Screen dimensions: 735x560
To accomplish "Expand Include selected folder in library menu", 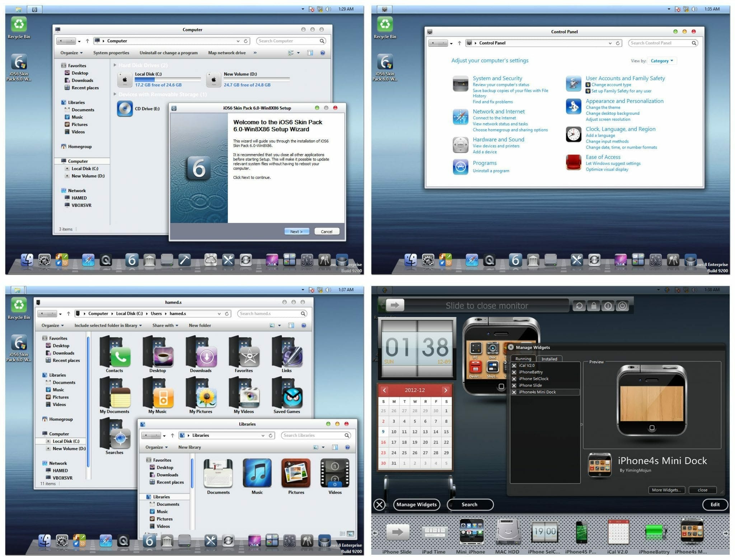I will [x=108, y=325].
